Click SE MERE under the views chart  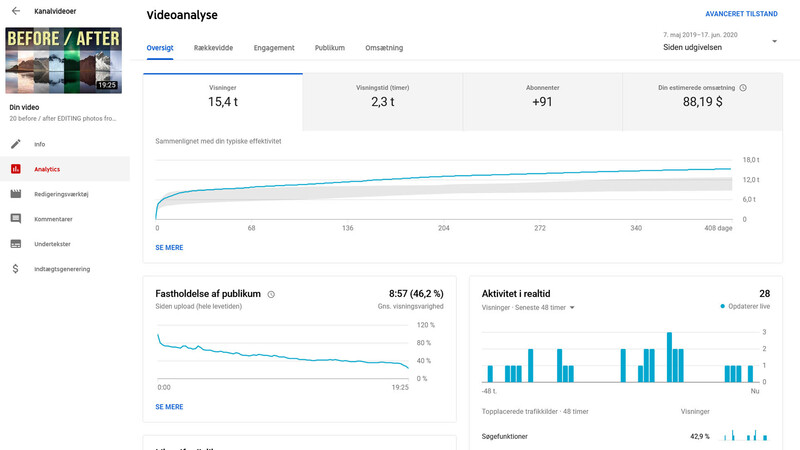click(169, 247)
